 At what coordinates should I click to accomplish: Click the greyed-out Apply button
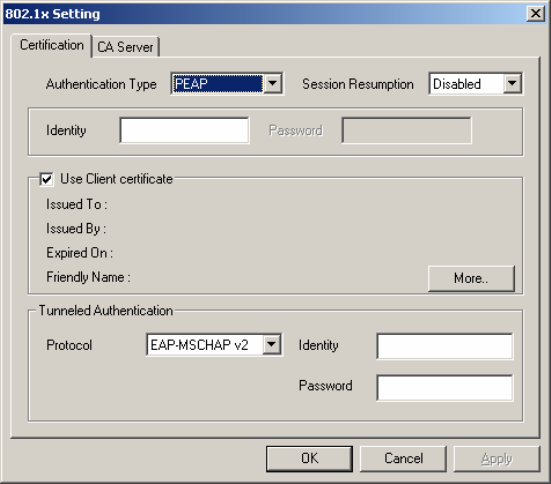click(497, 459)
